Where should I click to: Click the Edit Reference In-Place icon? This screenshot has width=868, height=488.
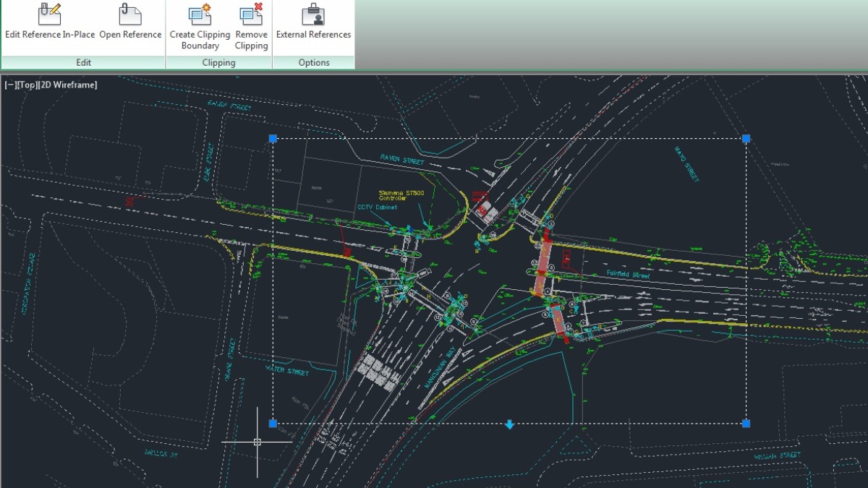pyautogui.click(x=49, y=13)
